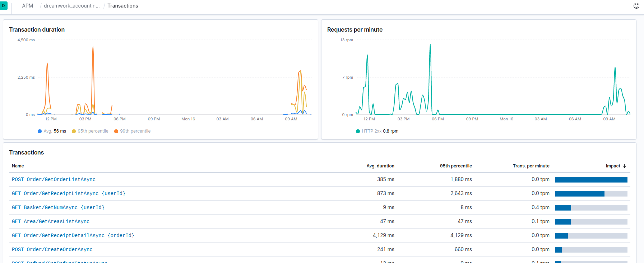Go to the APM breadcrumb

(28, 6)
